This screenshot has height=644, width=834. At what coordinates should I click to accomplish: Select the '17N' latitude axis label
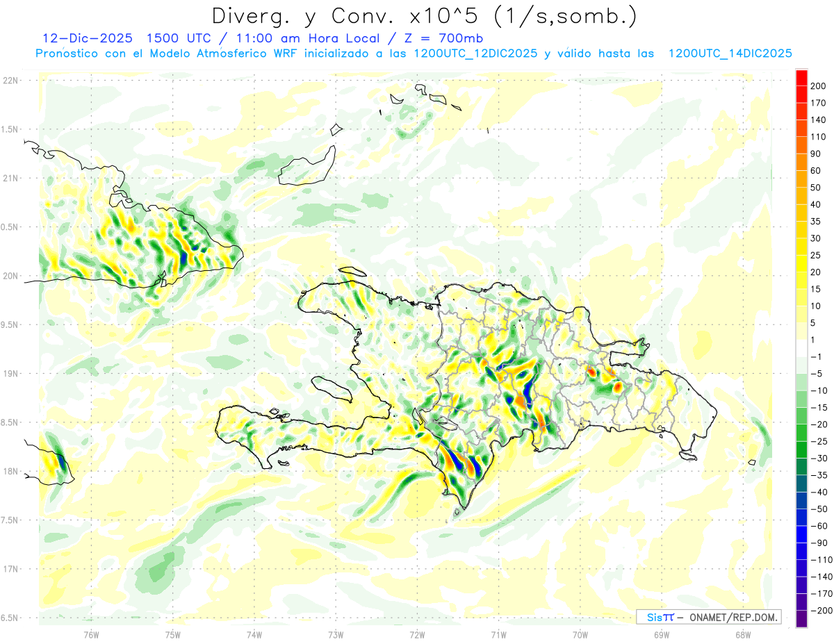(10, 569)
